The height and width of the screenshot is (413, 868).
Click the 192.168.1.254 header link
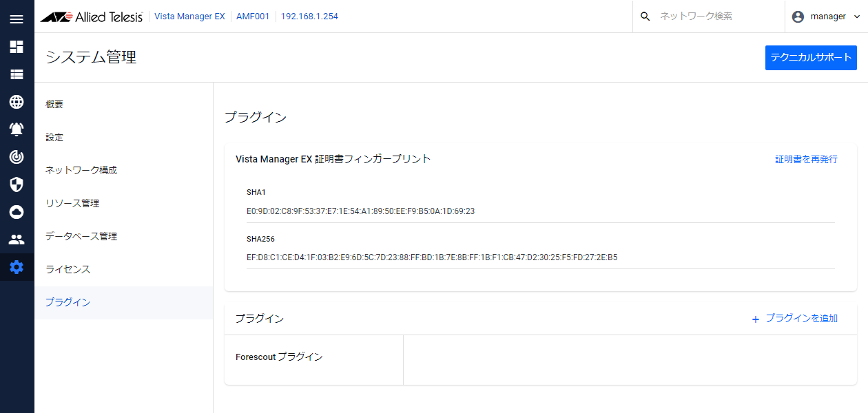309,17
